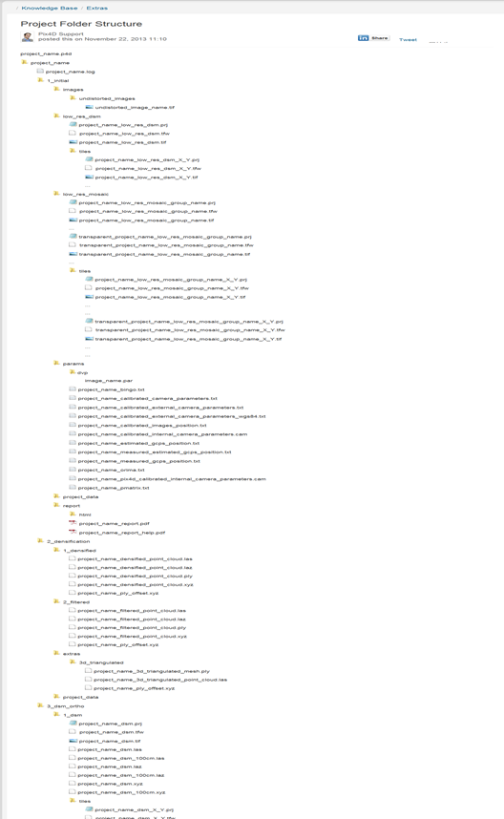Select the 3d_triangulated folder entry

[96, 662]
